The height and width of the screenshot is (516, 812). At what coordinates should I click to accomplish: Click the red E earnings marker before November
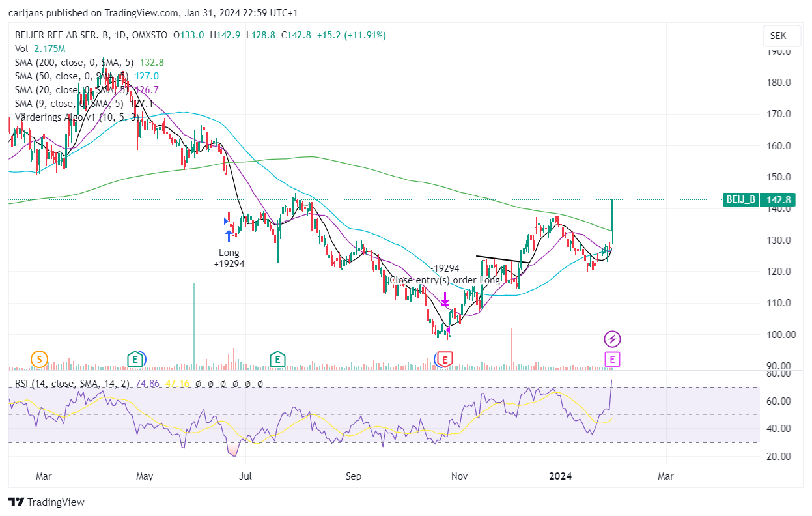point(445,358)
